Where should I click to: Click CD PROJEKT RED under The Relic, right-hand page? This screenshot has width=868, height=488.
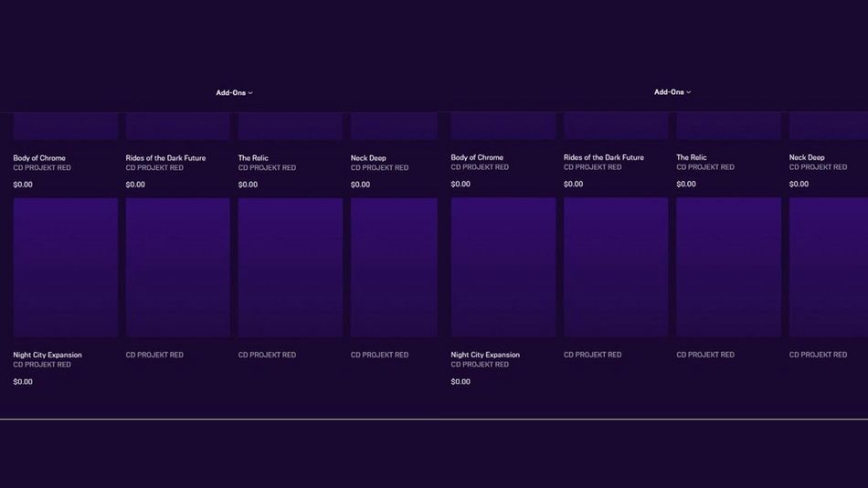[x=705, y=167]
